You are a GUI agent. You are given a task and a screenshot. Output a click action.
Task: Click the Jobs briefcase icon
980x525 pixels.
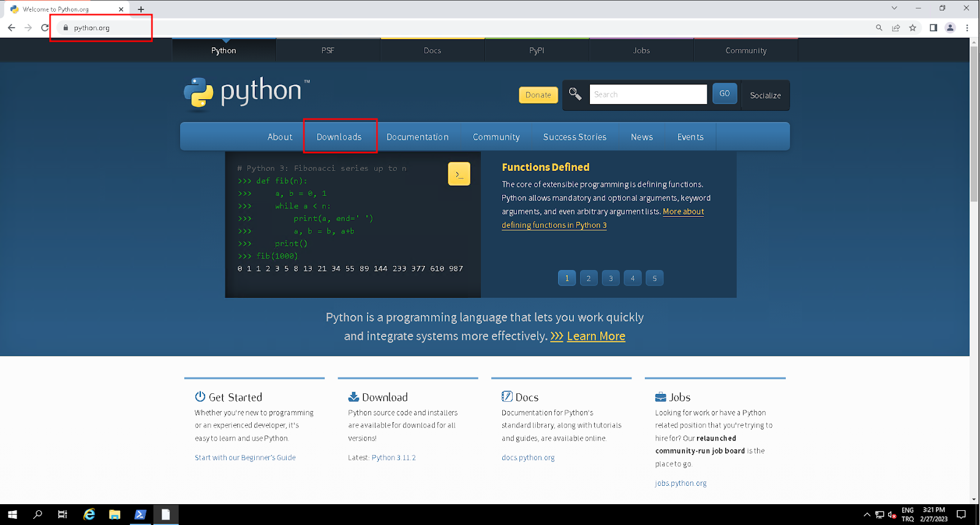pos(660,396)
